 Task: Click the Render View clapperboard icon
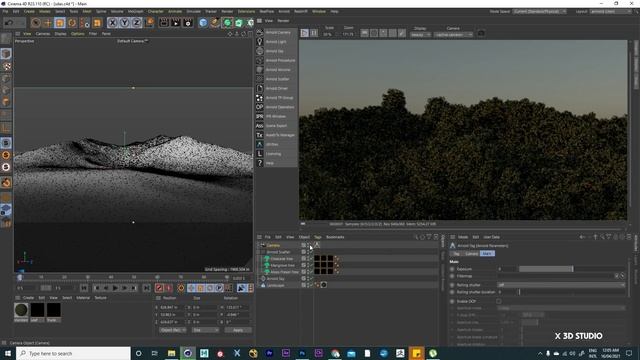point(164,23)
